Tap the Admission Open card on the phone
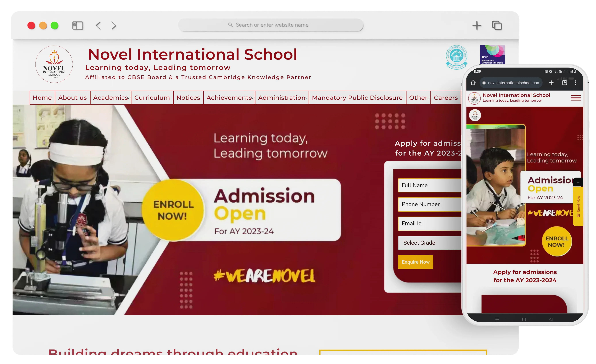The height and width of the screenshot is (364, 596). [x=551, y=187]
